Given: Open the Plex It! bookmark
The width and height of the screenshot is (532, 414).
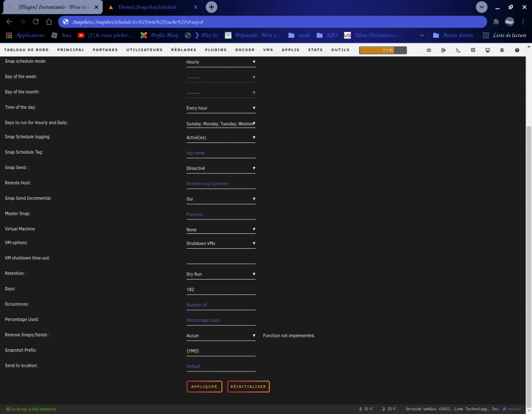Looking at the screenshot, I should point(206,35).
